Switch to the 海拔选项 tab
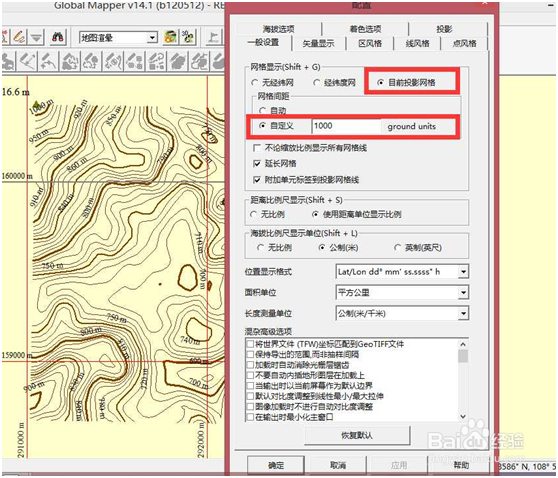558x478 pixels. [x=279, y=29]
